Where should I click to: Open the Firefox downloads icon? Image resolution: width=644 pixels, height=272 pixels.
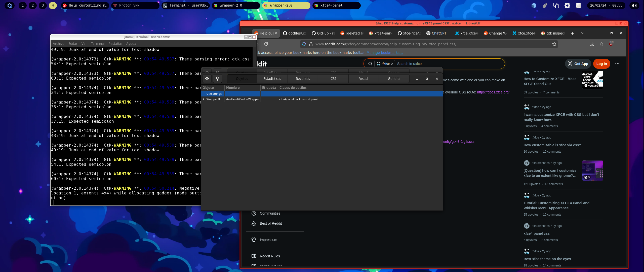592,44
